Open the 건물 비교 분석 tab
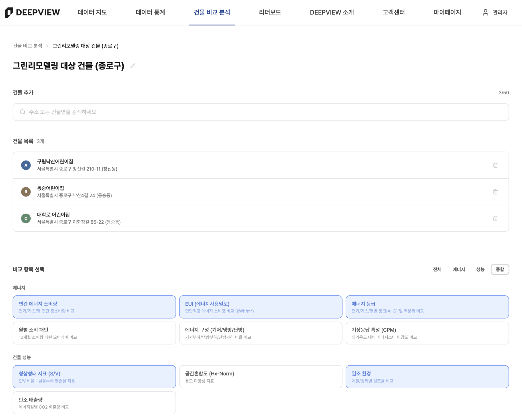The width and height of the screenshot is (522, 420). 212,12
